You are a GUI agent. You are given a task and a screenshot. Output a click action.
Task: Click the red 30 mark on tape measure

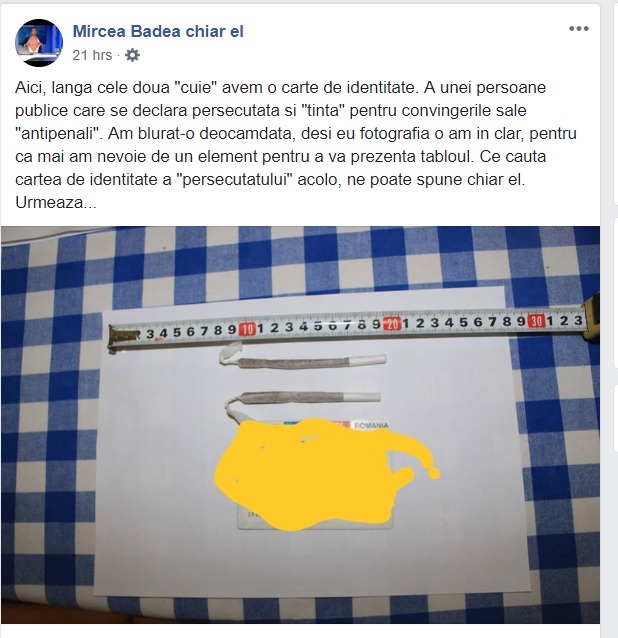click(x=536, y=321)
